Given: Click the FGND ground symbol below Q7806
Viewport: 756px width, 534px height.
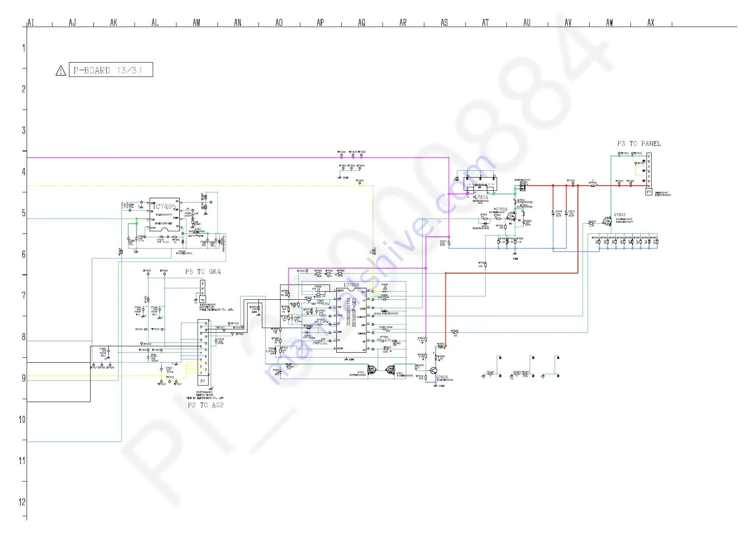Looking at the screenshot, I should [436, 385].
